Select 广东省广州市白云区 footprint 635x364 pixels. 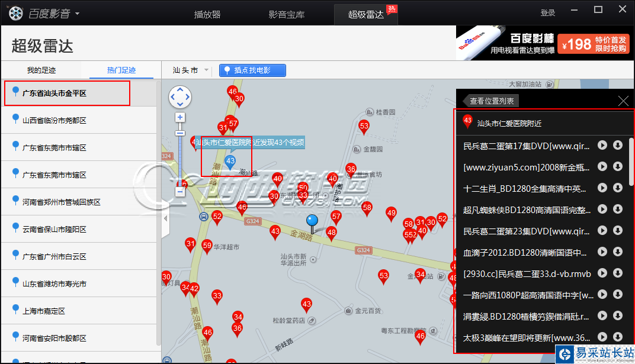click(x=79, y=256)
